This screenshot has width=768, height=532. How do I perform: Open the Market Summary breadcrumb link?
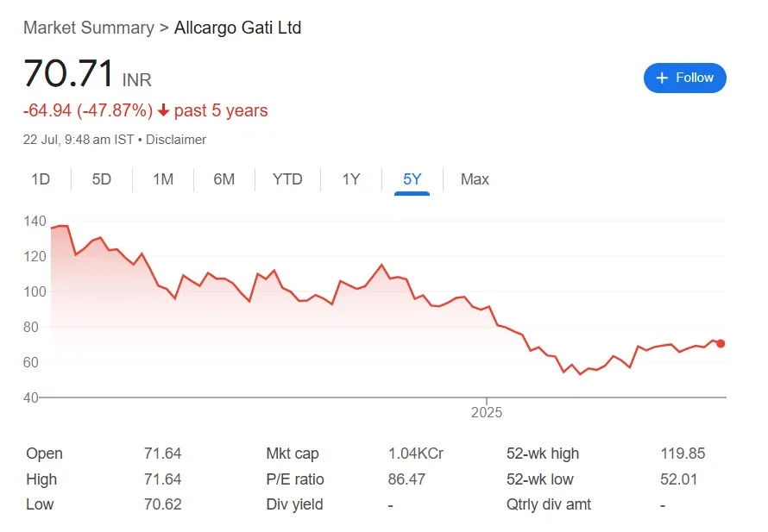click(89, 28)
